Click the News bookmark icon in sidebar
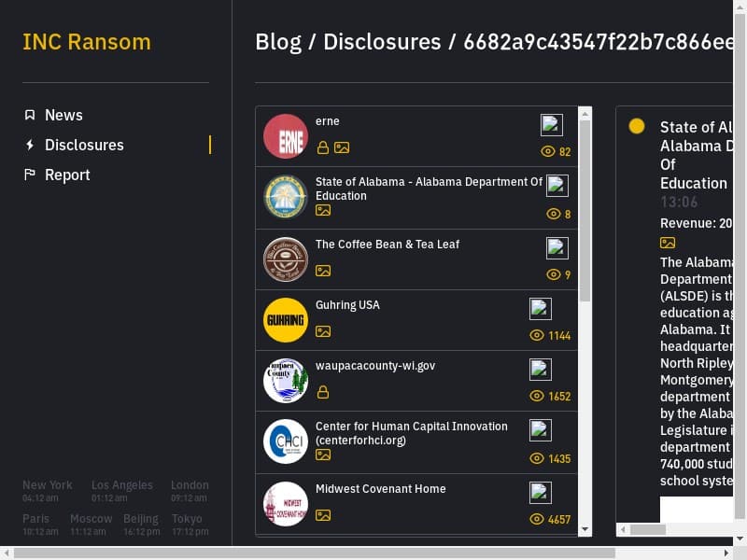The width and height of the screenshot is (747, 560). pyautogui.click(x=30, y=115)
